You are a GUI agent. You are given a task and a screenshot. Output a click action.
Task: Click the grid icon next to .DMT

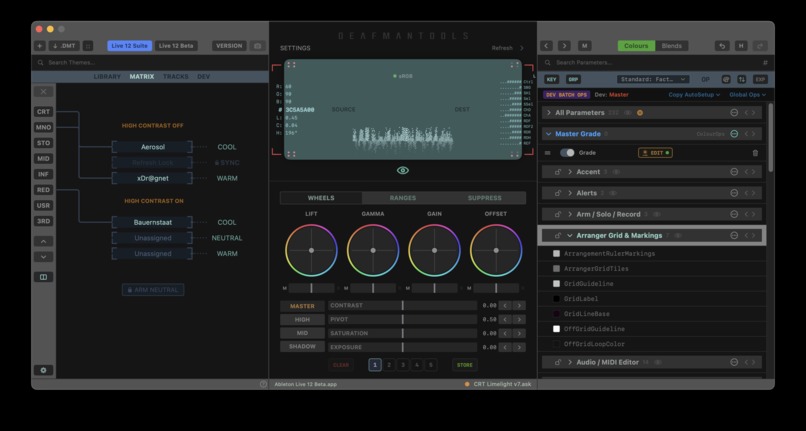click(x=88, y=46)
